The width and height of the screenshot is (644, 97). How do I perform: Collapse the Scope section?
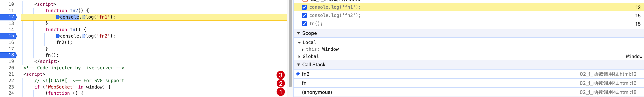coord(299,33)
